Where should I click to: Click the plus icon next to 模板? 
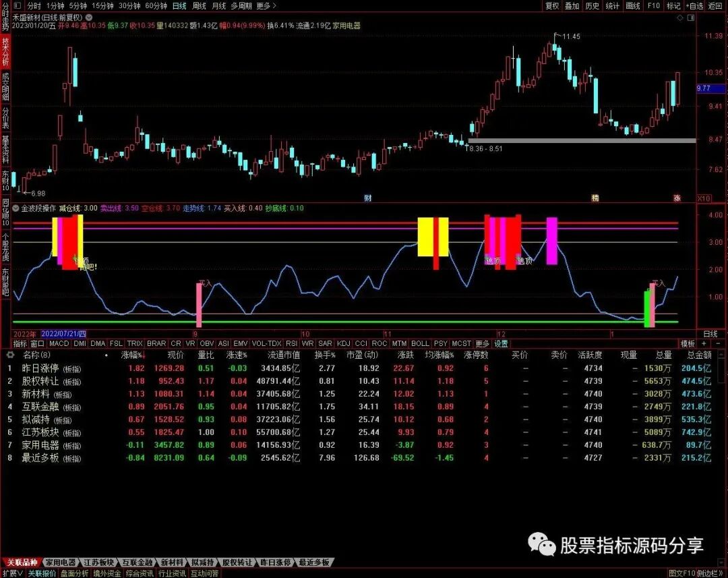(x=704, y=344)
